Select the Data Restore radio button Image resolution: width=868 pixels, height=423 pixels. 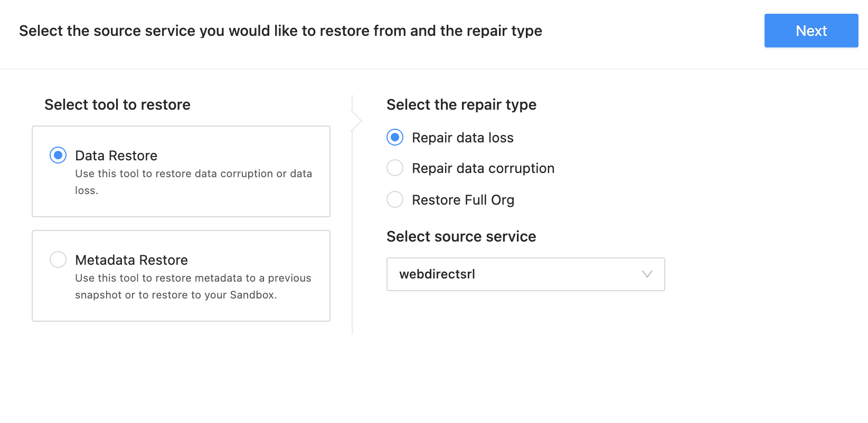(58, 156)
